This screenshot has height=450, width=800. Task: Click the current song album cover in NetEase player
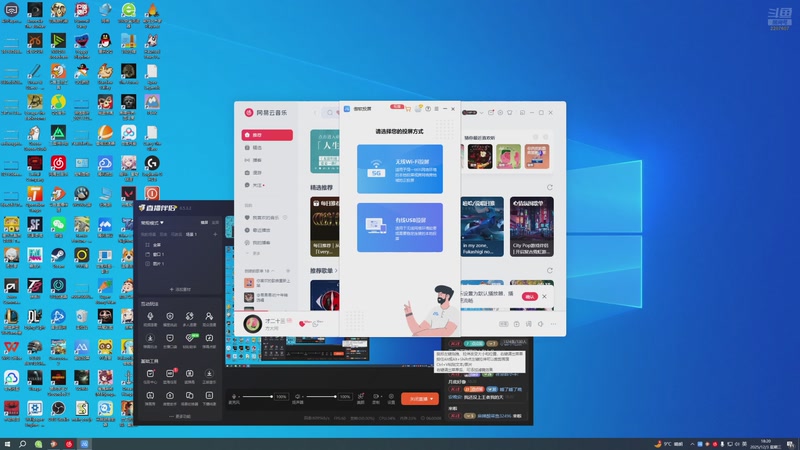coord(253,323)
